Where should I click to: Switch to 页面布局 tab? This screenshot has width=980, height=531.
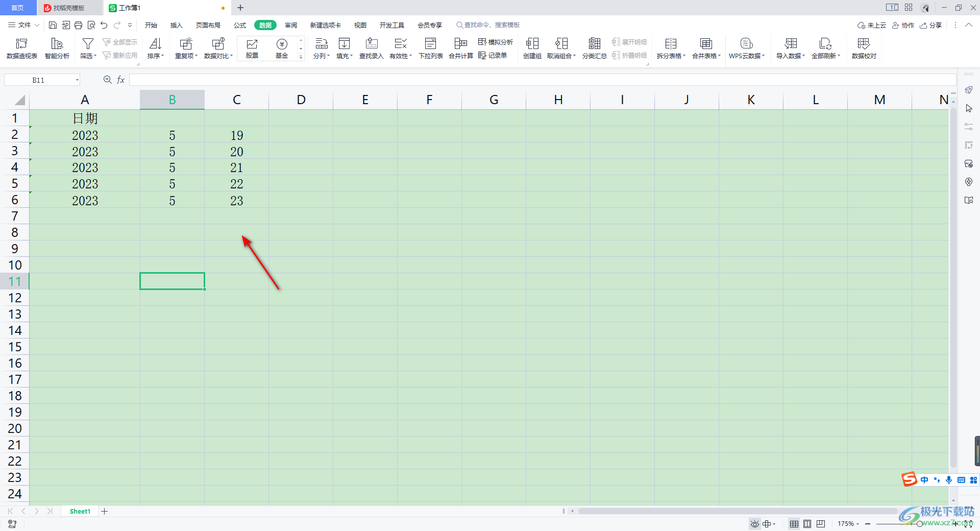coord(208,25)
